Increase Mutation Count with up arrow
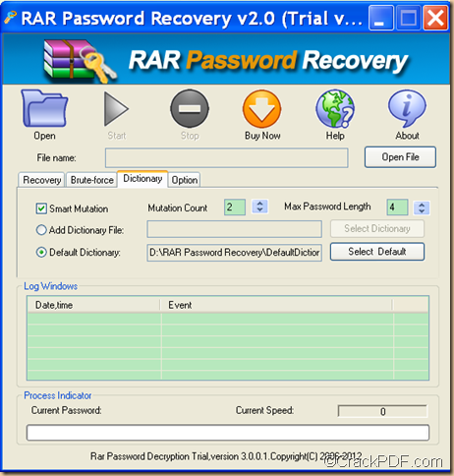 coord(260,204)
